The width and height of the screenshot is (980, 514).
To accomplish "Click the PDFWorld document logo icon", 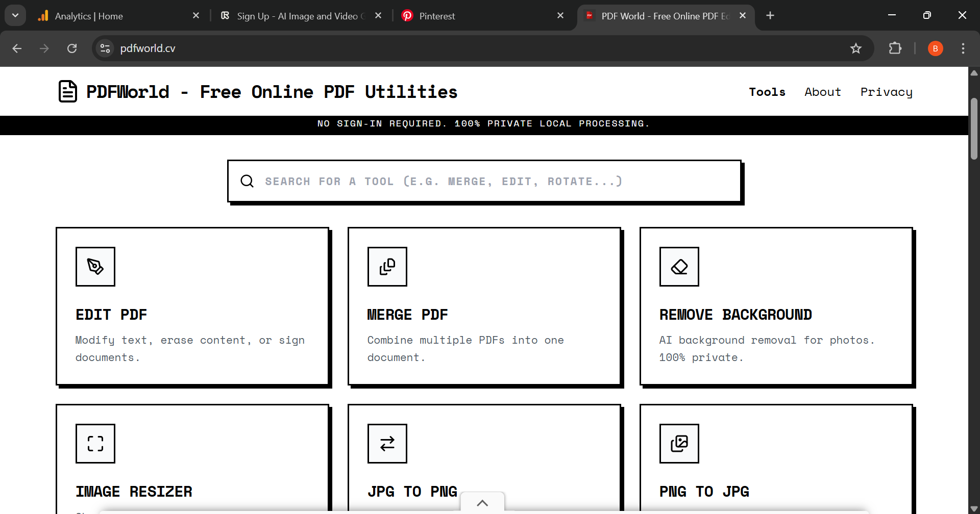I will (x=68, y=91).
